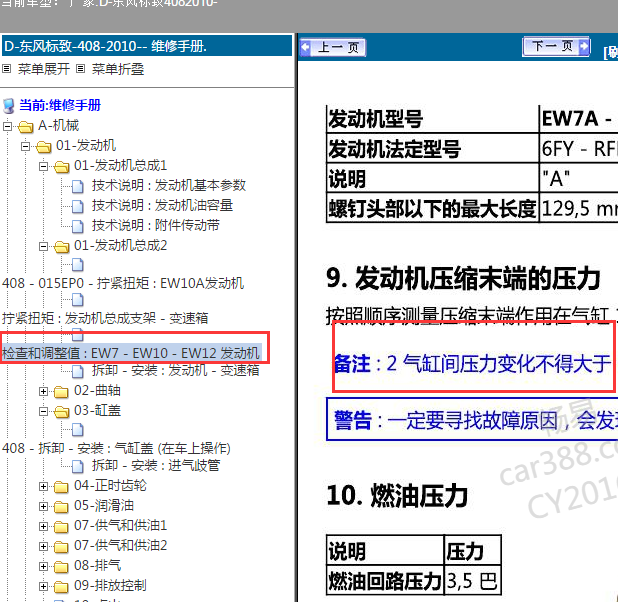Click the 02-曲轴 folder icon
The width and height of the screenshot is (618, 602).
61,392
